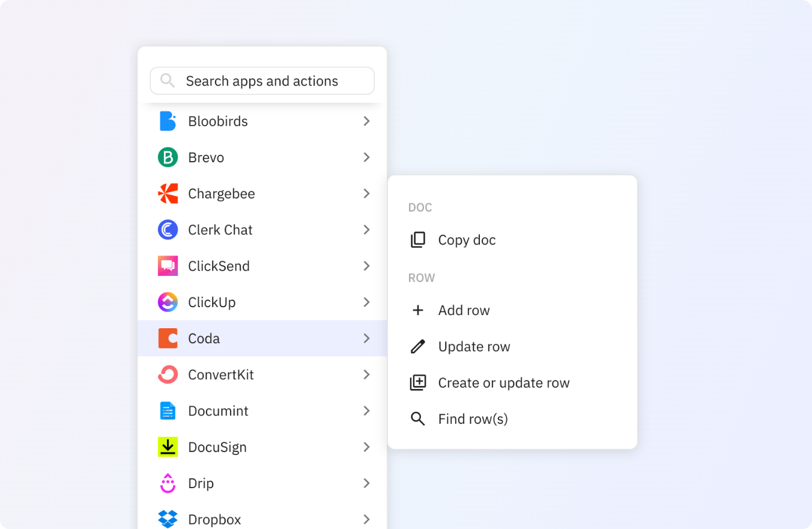Screen dimensions: 812x529
Task: Expand the Clerk Chat chevron arrow
Action: coord(366,230)
